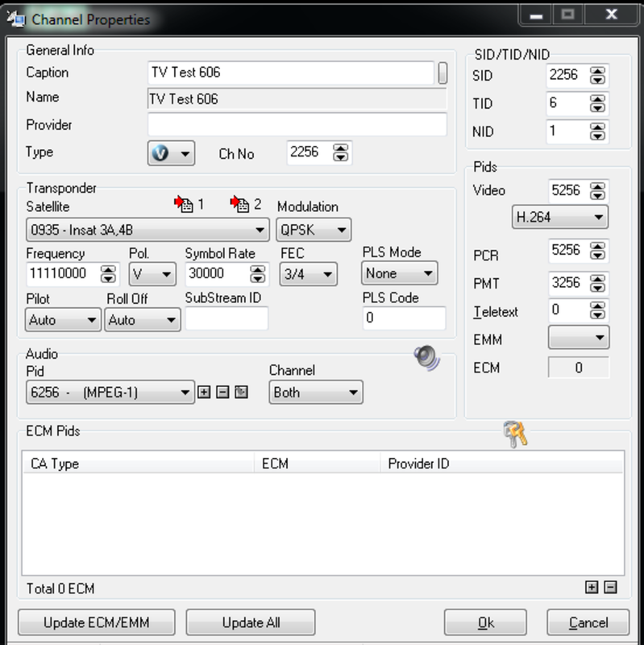Viewport: 644px width, 645px height.
Task: Click the Teletext spinner arrows
Action: tap(597, 310)
